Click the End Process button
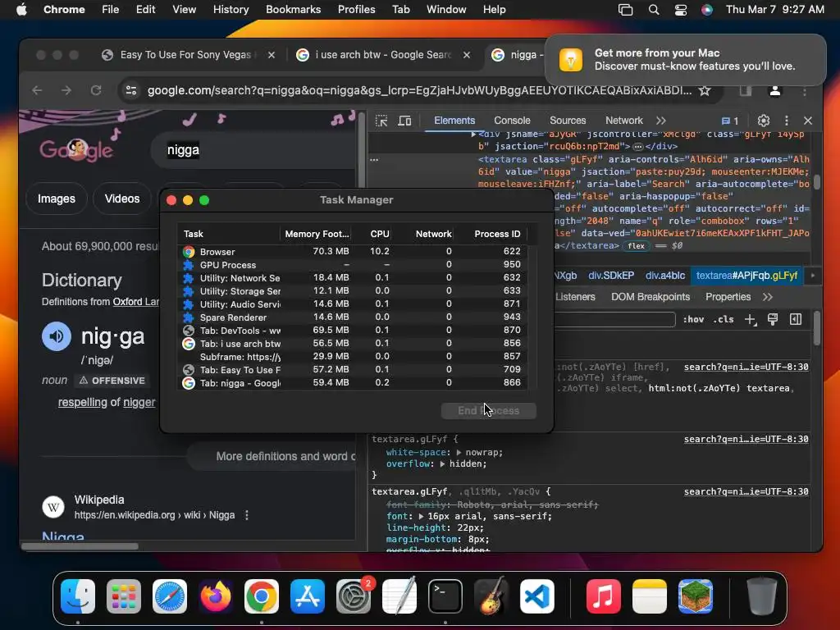This screenshot has width=840, height=630. coord(489,411)
